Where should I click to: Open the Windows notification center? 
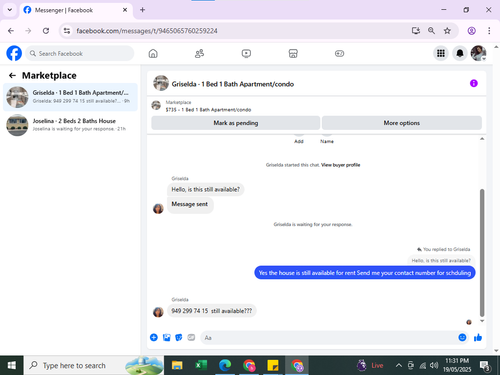[x=485, y=366]
